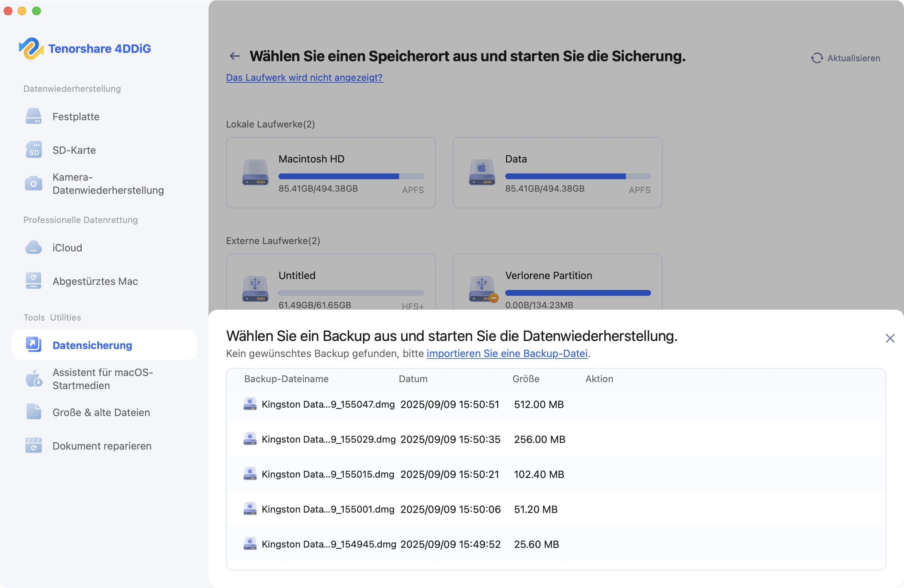Click the Datum column header
The image size is (904, 588).
(413, 379)
